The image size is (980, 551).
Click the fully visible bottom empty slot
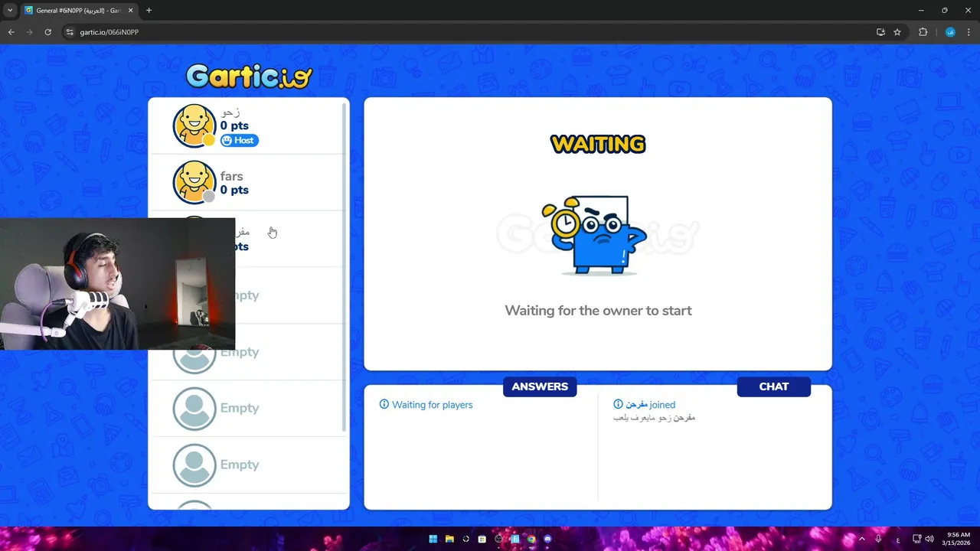click(x=247, y=465)
